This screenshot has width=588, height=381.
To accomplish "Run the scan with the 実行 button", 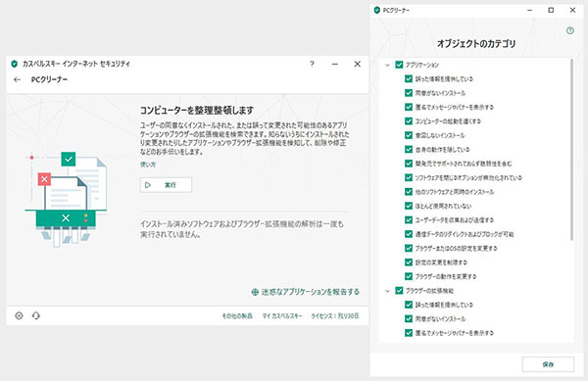I will (166, 185).
